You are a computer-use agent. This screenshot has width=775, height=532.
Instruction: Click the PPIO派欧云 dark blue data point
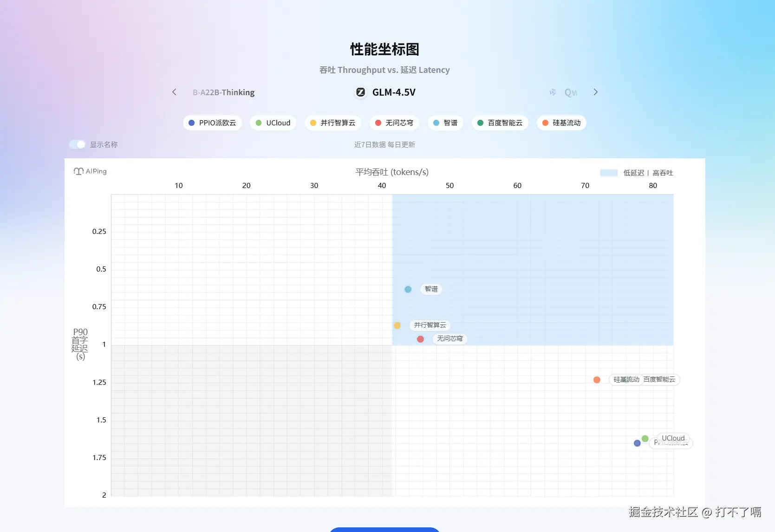637,443
